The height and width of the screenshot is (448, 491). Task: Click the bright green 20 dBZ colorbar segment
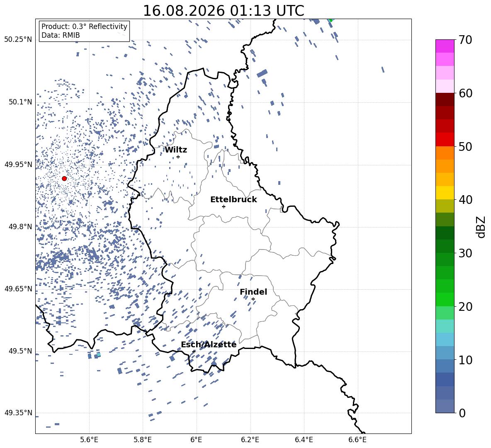point(445,299)
